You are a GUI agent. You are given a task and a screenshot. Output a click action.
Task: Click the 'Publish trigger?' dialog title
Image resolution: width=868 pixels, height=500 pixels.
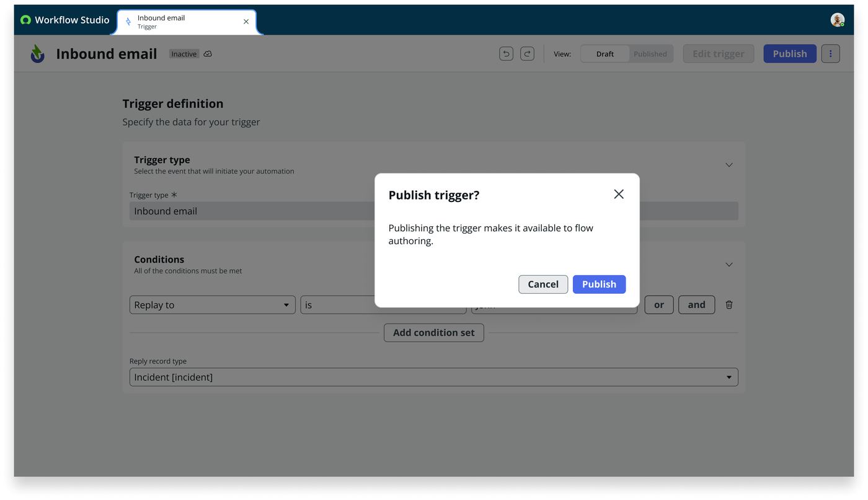[x=434, y=195]
